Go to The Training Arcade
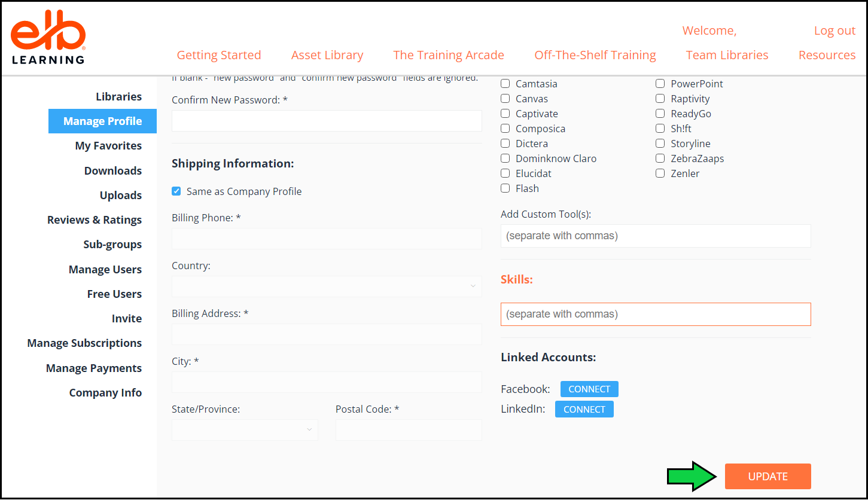 448,55
